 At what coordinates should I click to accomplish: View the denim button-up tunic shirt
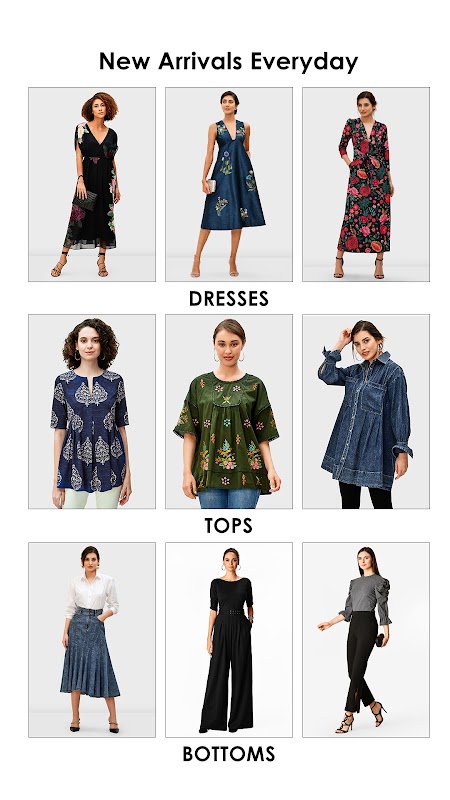[366, 411]
